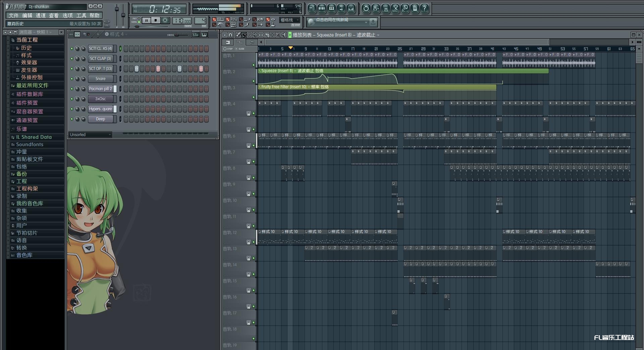Open the help question mark icon
Viewport: 644px width, 350px height.
pyautogui.click(x=424, y=8)
